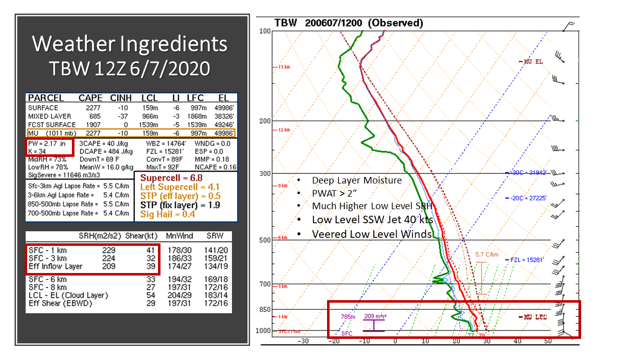
Task: Click the "K = 34" index value
Action: pyautogui.click(x=38, y=151)
